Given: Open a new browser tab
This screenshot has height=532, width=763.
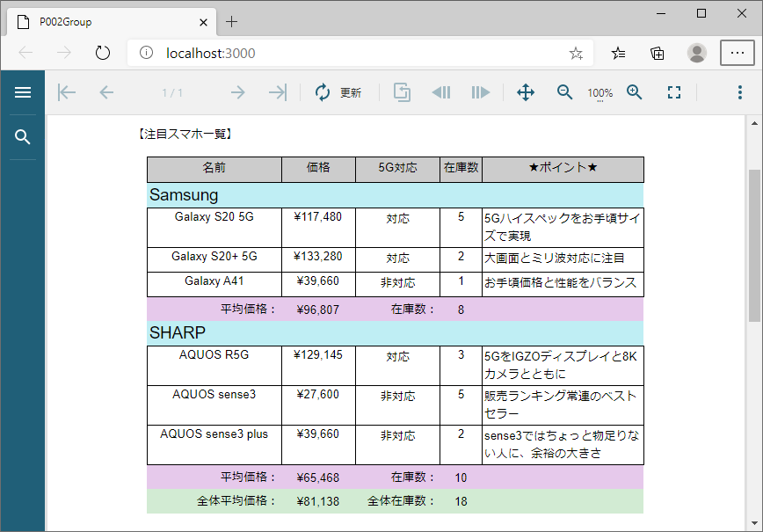Looking at the screenshot, I should pyautogui.click(x=232, y=21).
